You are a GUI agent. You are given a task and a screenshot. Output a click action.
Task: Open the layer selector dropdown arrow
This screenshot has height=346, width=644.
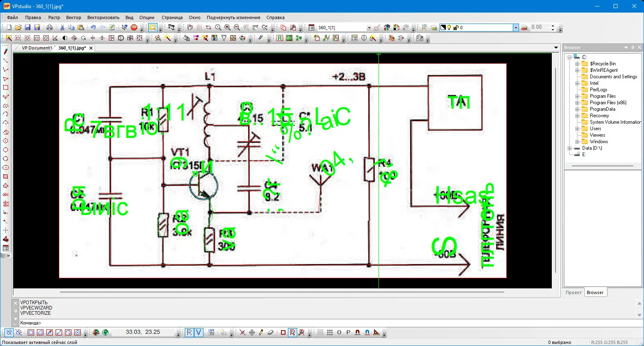(516, 28)
